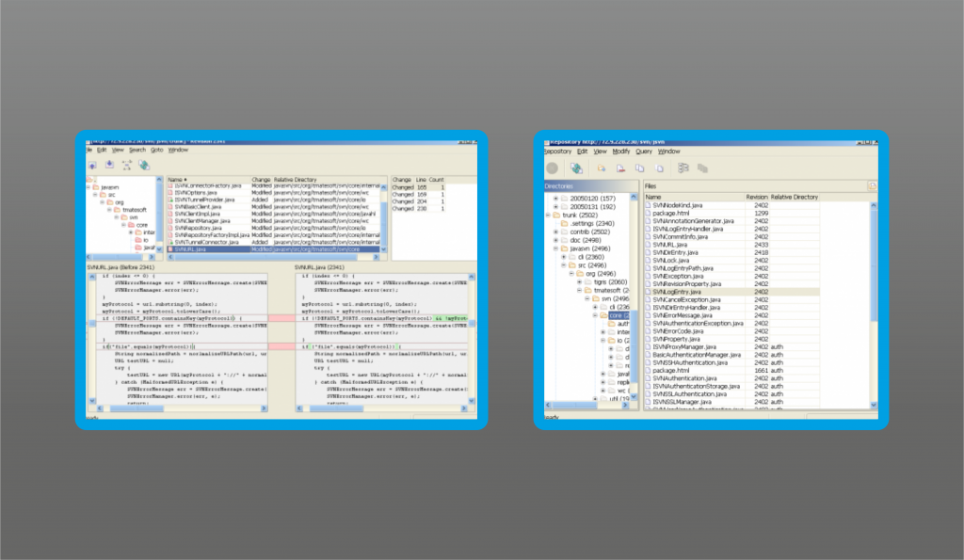The image size is (964, 560).
Task: Collapse the trunk (2502) directory node
Action: (548, 216)
